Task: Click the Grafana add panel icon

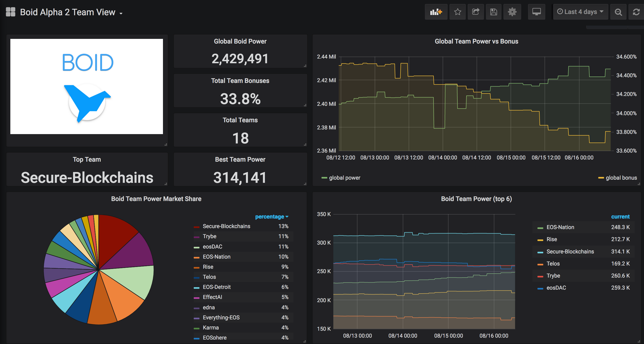Action: point(436,12)
